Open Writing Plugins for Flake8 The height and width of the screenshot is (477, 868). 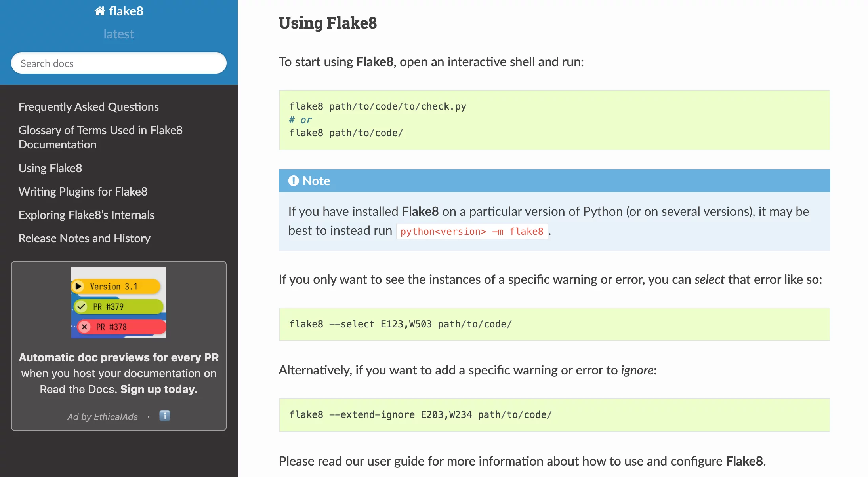(83, 192)
